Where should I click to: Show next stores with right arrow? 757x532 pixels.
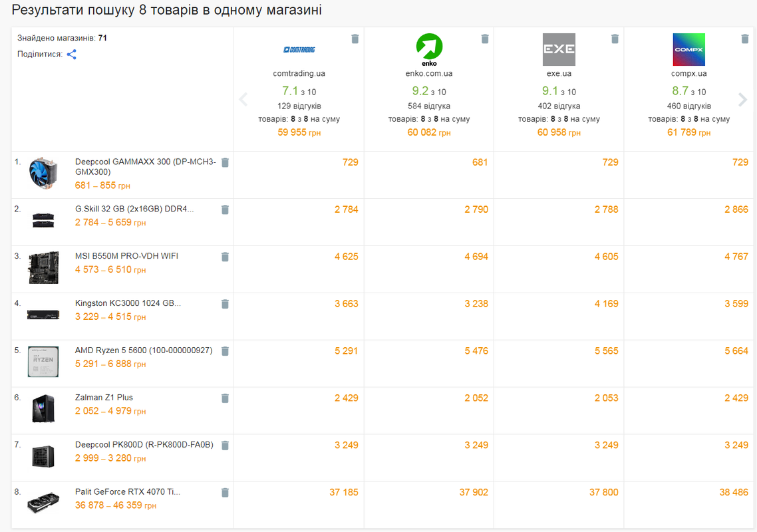tap(742, 100)
